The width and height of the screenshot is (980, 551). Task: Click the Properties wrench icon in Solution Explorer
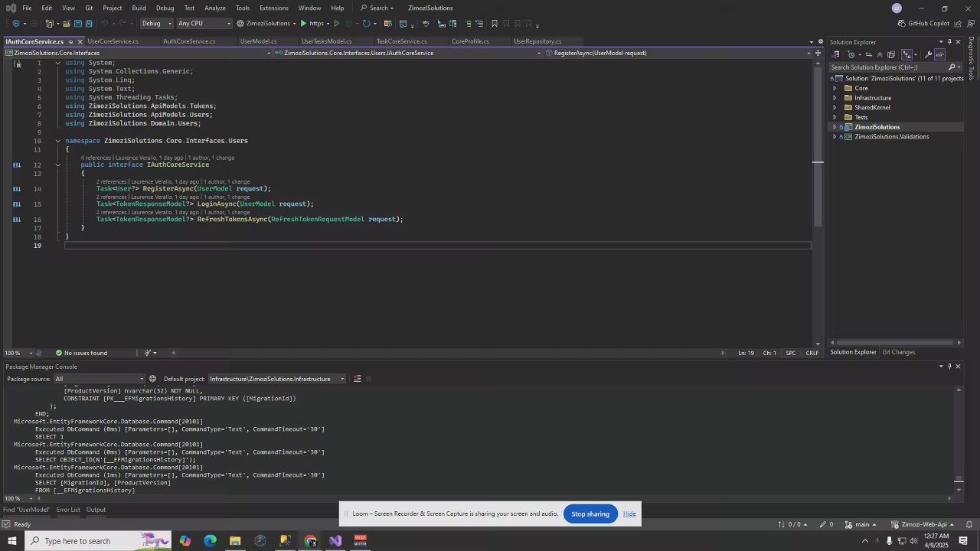pos(928,54)
